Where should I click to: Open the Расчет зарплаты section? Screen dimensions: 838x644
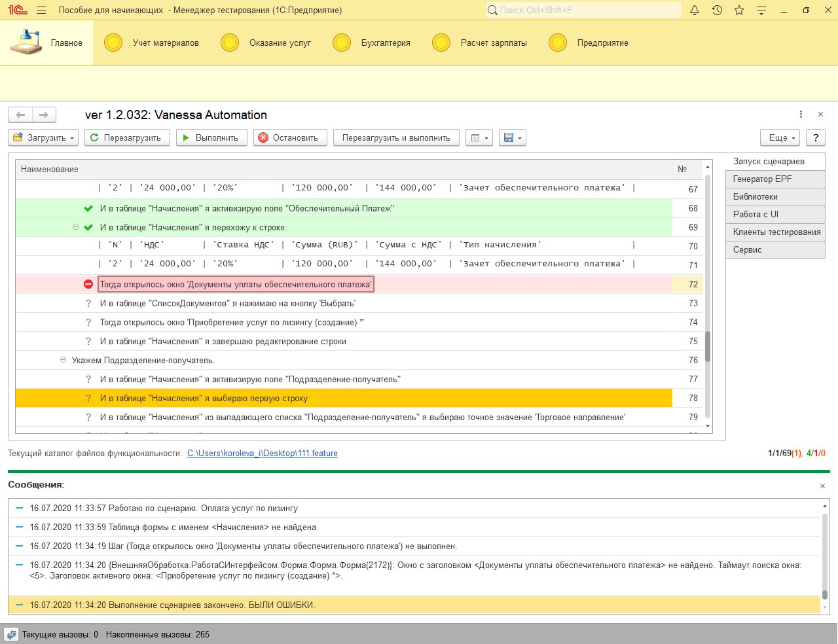(479, 43)
